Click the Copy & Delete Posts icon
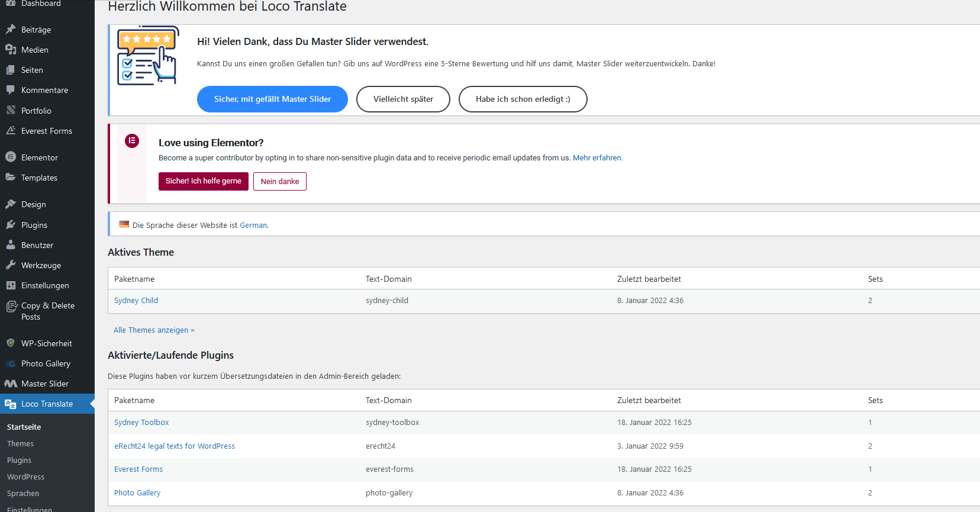The image size is (980, 512). pos(11,306)
